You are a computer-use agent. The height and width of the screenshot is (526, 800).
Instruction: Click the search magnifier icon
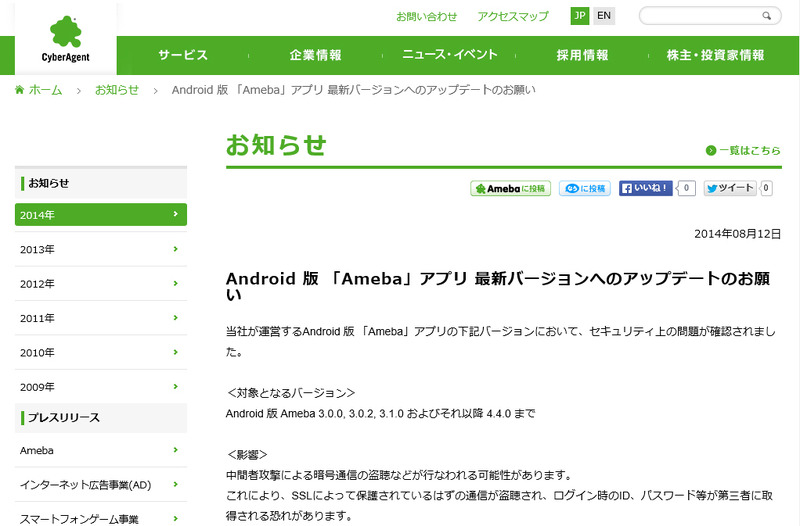click(767, 16)
